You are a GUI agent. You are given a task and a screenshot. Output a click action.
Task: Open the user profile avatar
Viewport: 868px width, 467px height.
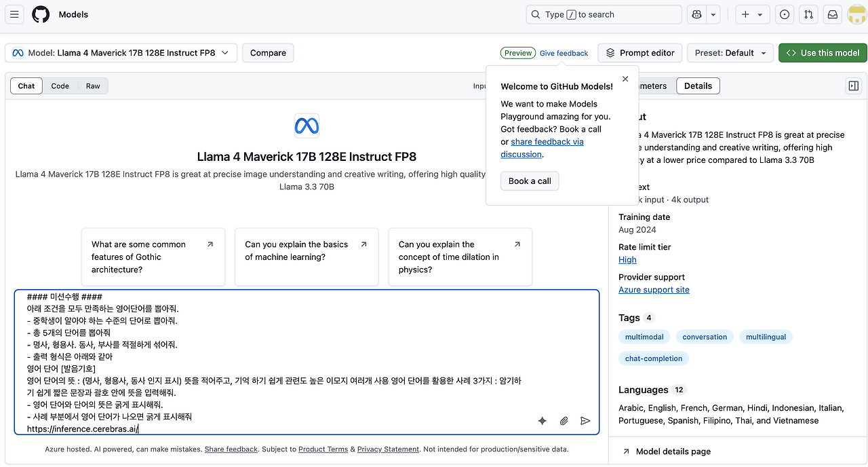tap(857, 14)
